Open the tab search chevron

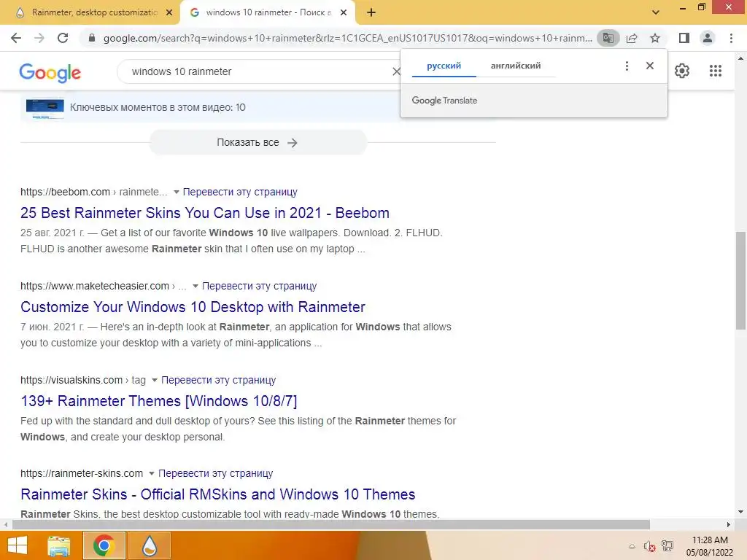656,12
